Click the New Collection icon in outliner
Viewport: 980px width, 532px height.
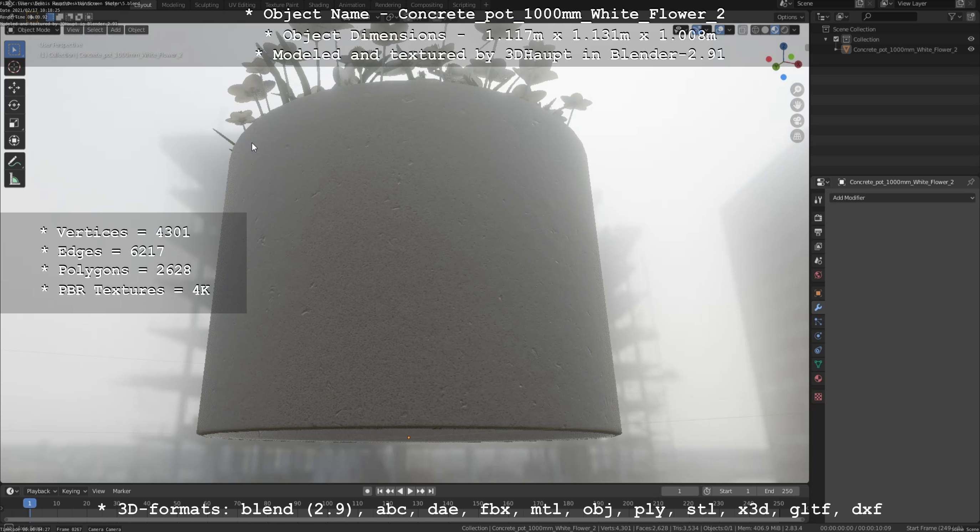point(971,16)
